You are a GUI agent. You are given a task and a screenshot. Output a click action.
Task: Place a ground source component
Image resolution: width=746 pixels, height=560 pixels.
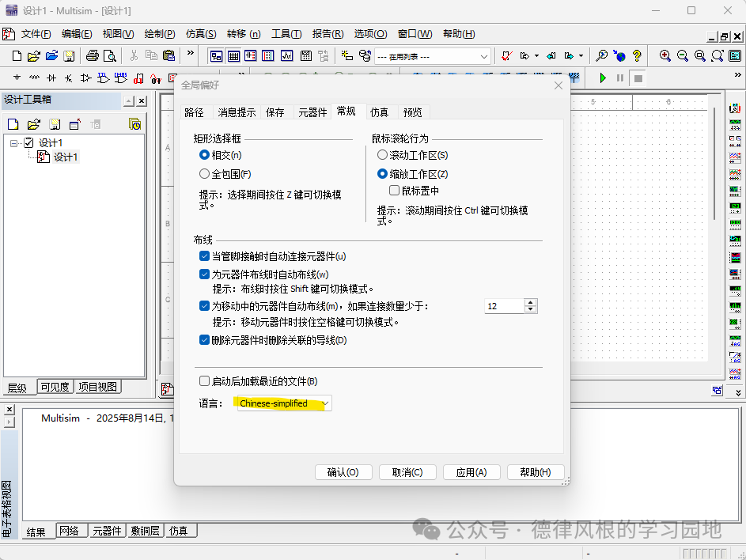click(x=17, y=78)
